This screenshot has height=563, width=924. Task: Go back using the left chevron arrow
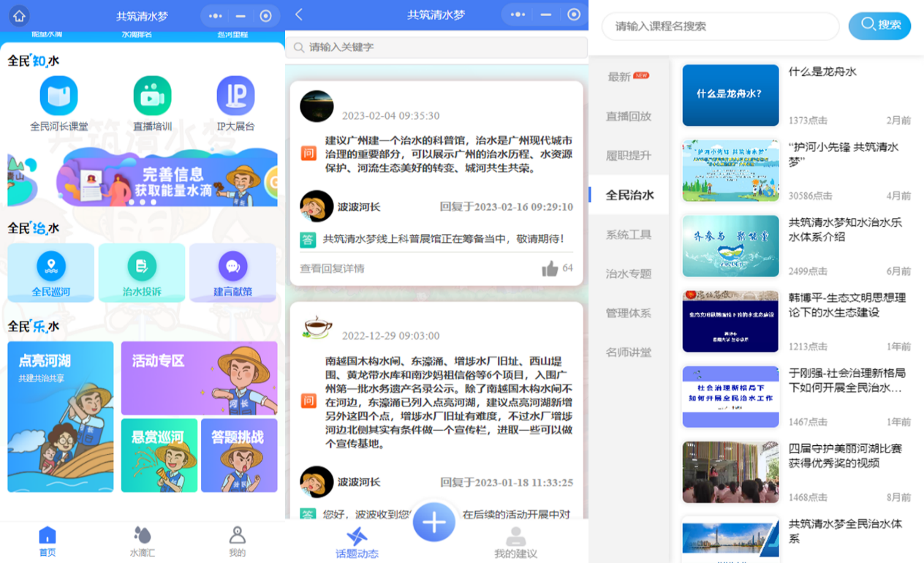click(299, 15)
